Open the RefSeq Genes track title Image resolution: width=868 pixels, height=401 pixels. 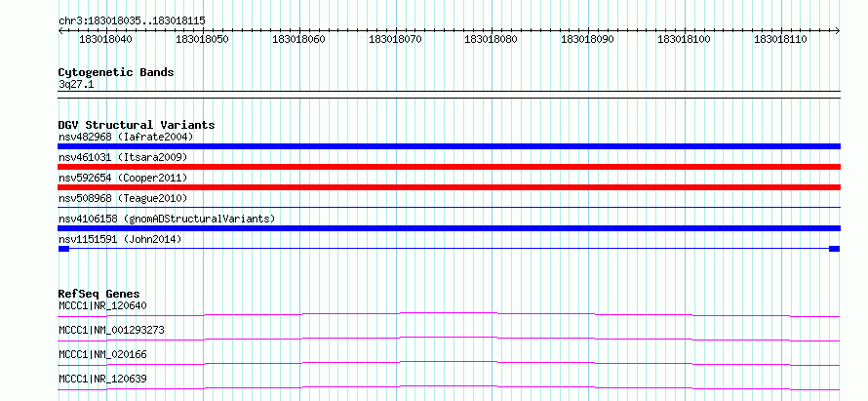coord(99,294)
